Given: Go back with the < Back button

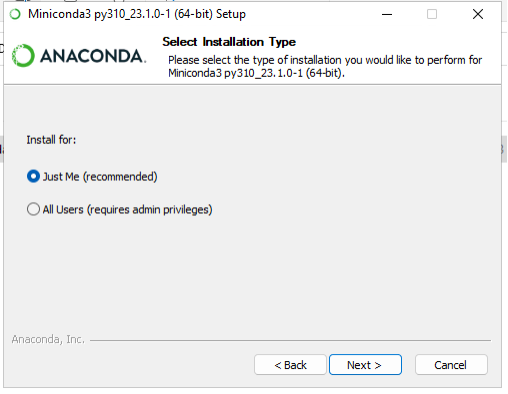Looking at the screenshot, I should pyautogui.click(x=290, y=365).
